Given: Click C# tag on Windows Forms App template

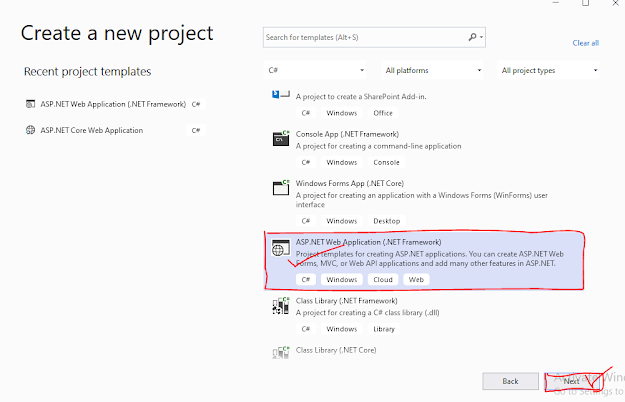Looking at the screenshot, I should [306, 221].
